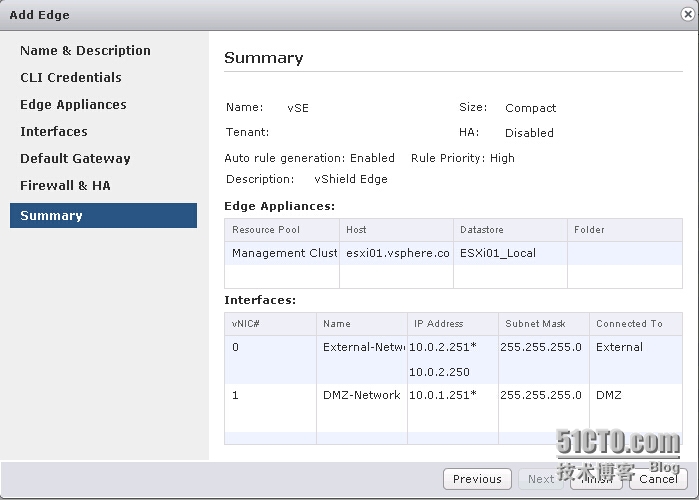
Task: Click IP address 10.0.1.251*
Action: [443, 395]
